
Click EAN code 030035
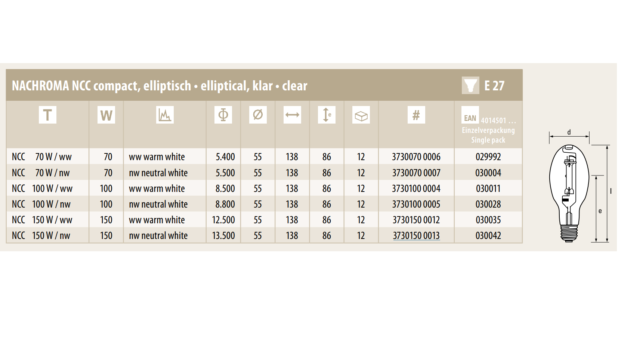click(x=488, y=220)
